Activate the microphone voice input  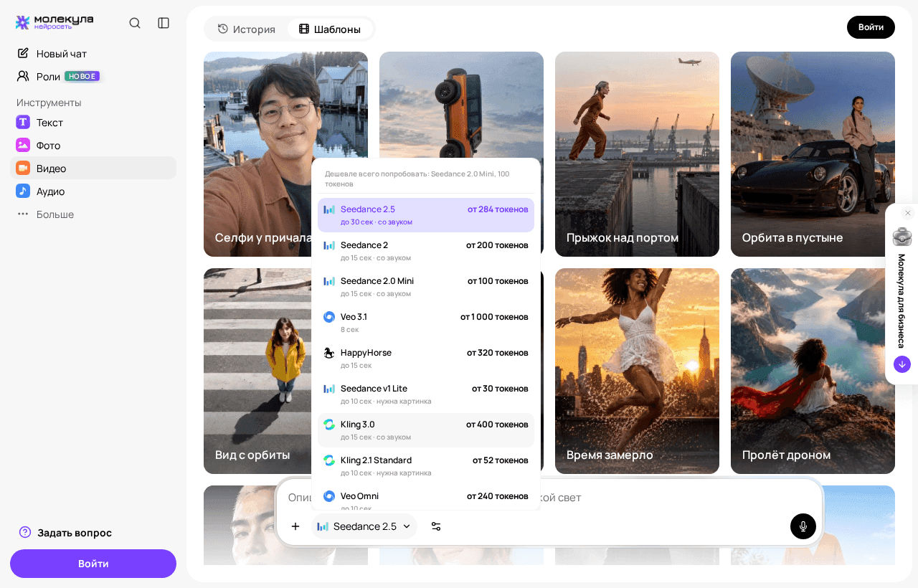[x=803, y=526]
